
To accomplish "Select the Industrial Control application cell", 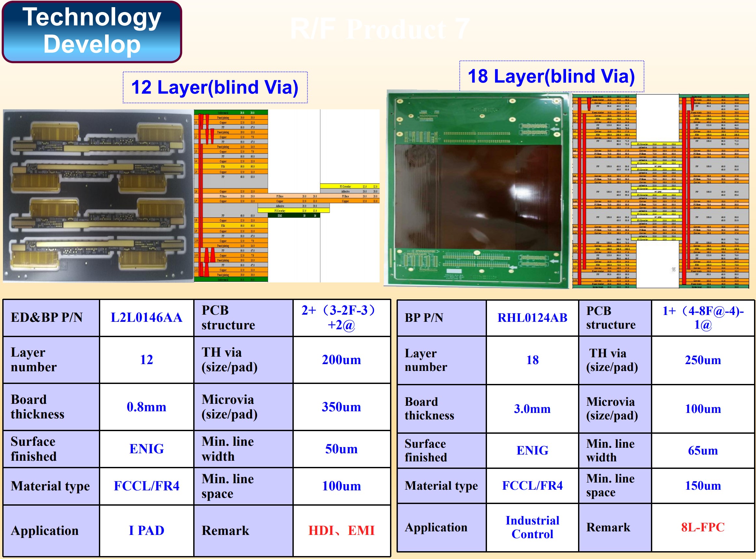I will point(532,527).
